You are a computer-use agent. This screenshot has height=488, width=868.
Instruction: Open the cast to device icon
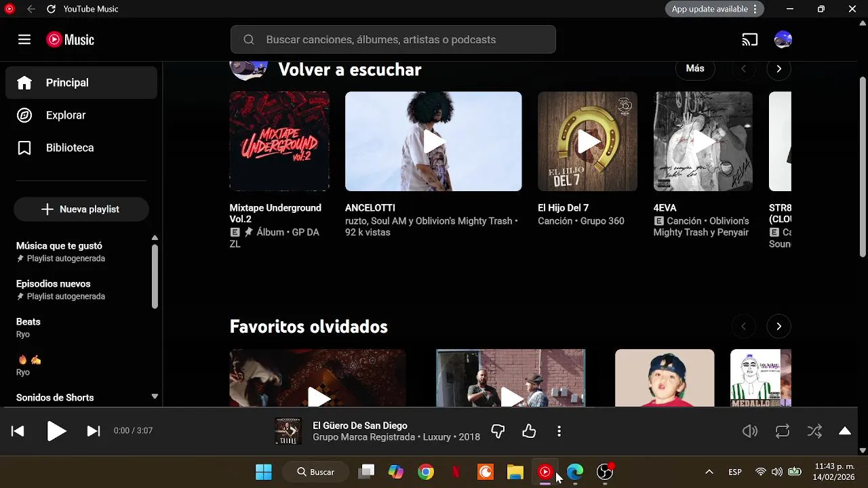coord(749,39)
